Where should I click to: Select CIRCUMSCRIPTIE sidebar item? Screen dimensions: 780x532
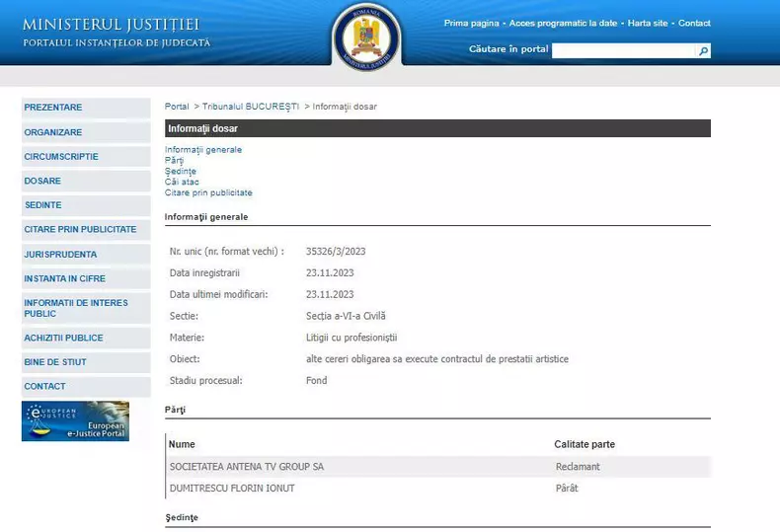click(x=86, y=157)
